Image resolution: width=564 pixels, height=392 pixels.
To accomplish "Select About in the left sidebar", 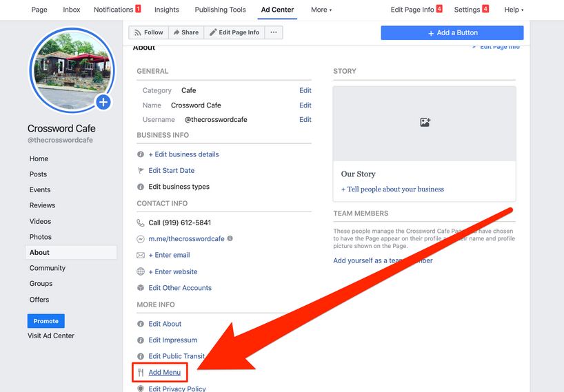I will (71, 252).
